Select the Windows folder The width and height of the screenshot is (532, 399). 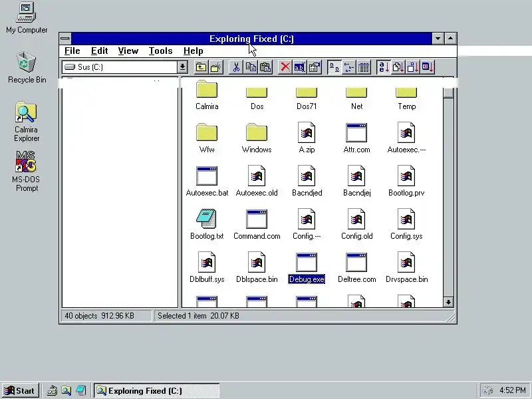coord(257,138)
